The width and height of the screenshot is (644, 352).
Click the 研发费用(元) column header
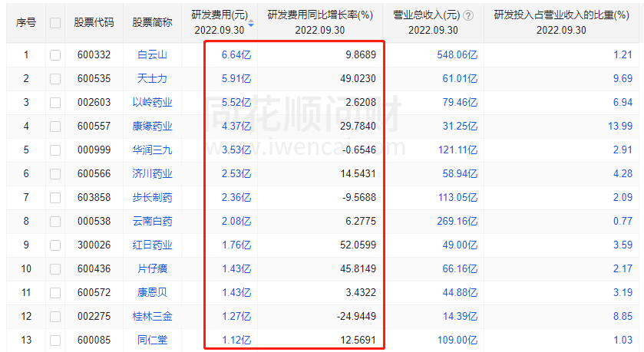click(x=220, y=22)
